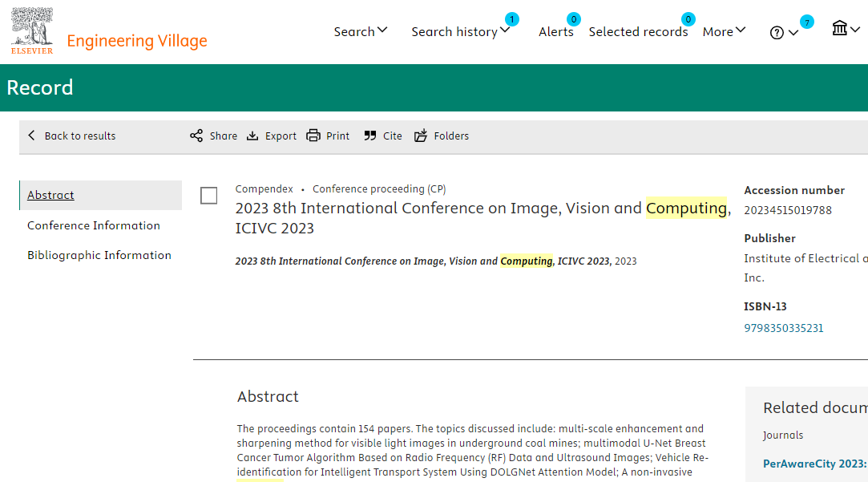Click the ISBN-13 label
The image size is (868, 482).
pos(765,306)
